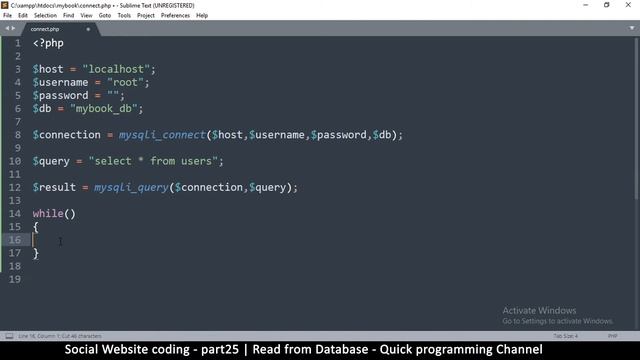Open the Preferences menu
The image size is (640, 360).
pos(175,16)
